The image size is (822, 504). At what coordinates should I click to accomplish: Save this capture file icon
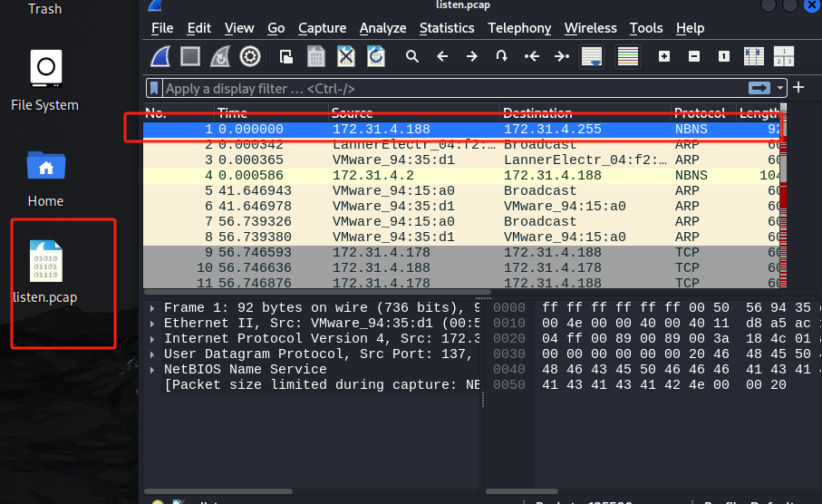click(x=316, y=56)
